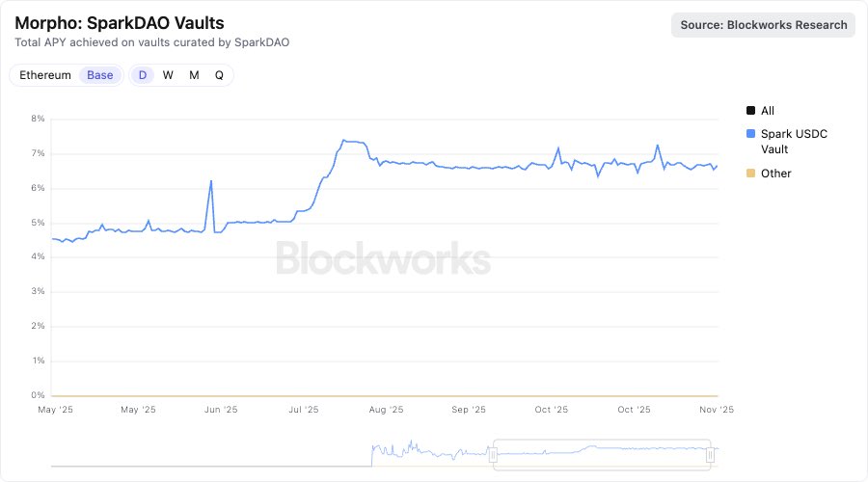868x482 pixels.
Task: Switch the interval to weekly (W)
Action: [x=168, y=75]
